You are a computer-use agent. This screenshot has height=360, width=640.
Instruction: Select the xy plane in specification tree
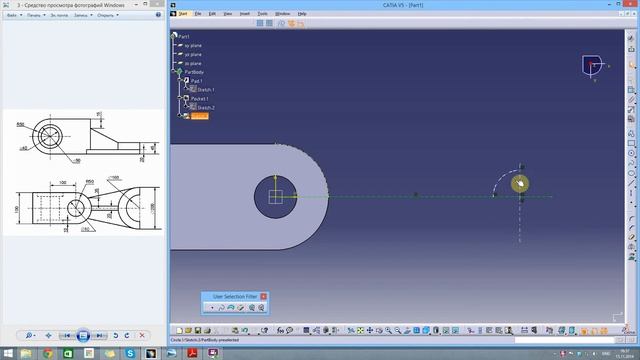tap(193, 46)
